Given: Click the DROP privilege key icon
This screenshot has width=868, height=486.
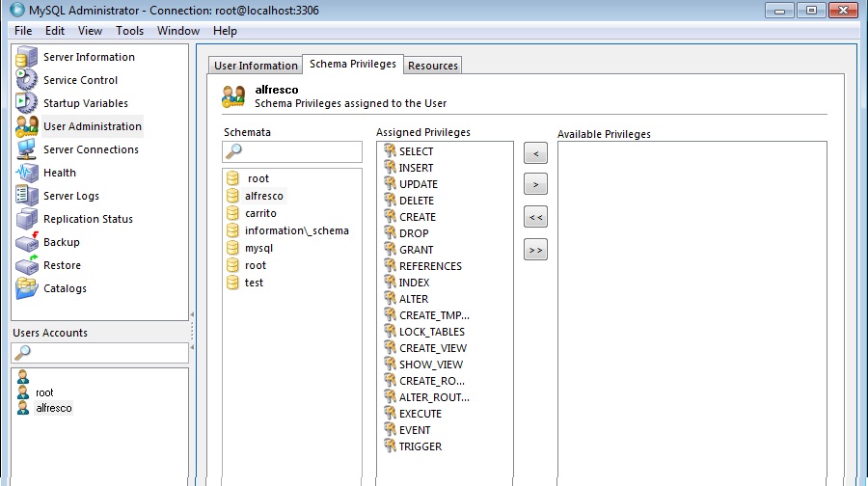Looking at the screenshot, I should 391,232.
